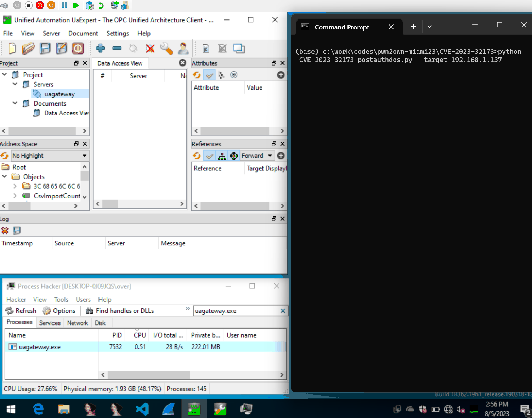532x418 pixels.
Task: Click the change user person icon
Action: 183,48
